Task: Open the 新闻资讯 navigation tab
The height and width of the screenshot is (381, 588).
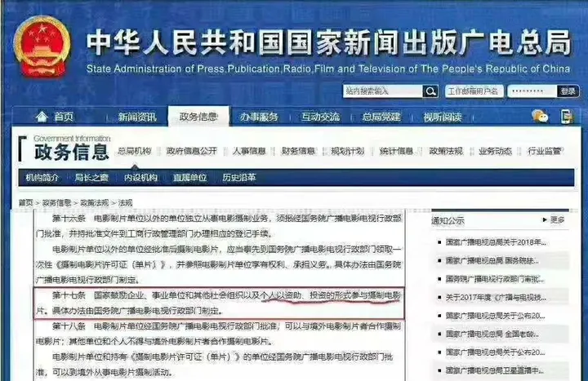Action: pyautogui.click(x=137, y=117)
